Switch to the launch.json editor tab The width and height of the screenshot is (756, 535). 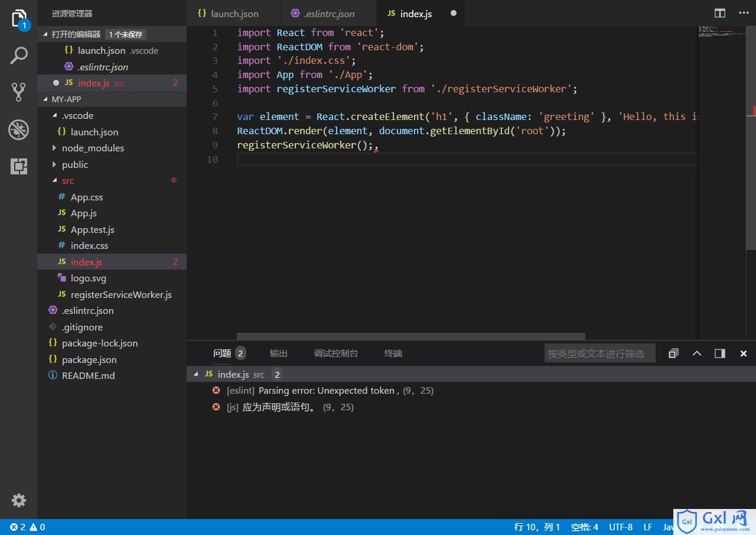click(234, 13)
